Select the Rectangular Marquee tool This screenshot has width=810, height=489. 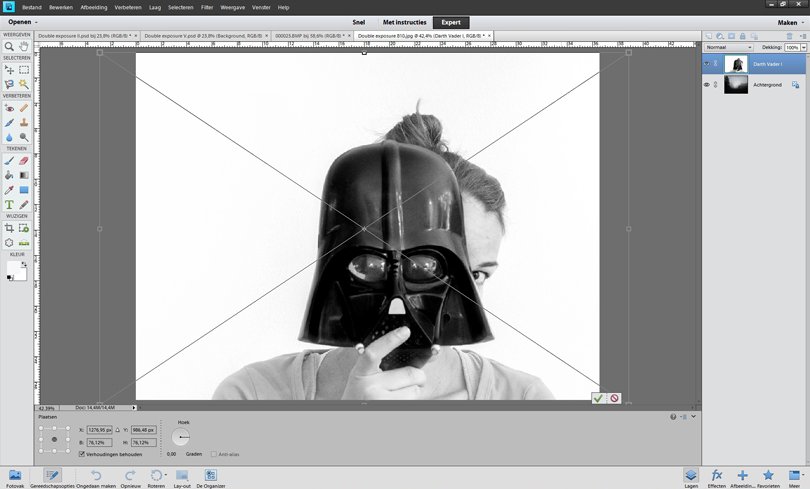pyautogui.click(x=24, y=70)
